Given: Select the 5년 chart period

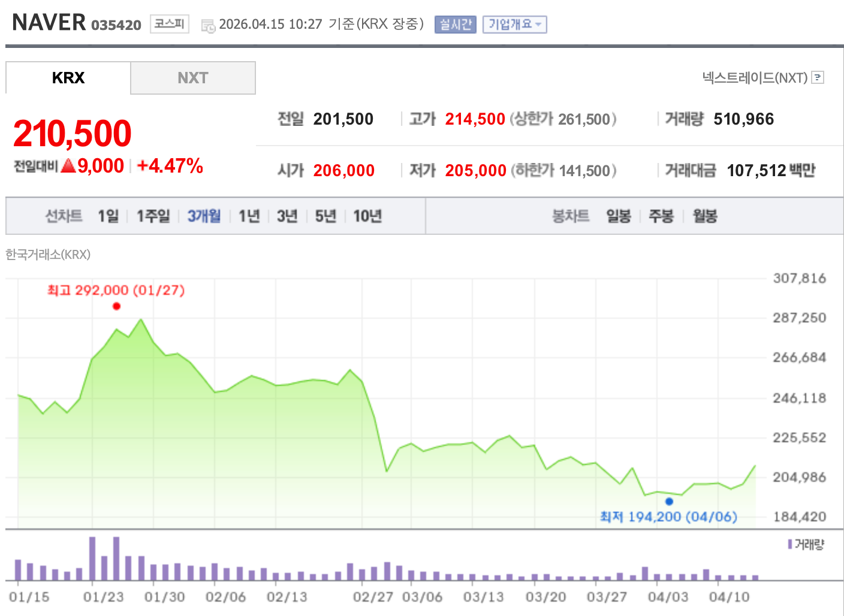Looking at the screenshot, I should [325, 216].
